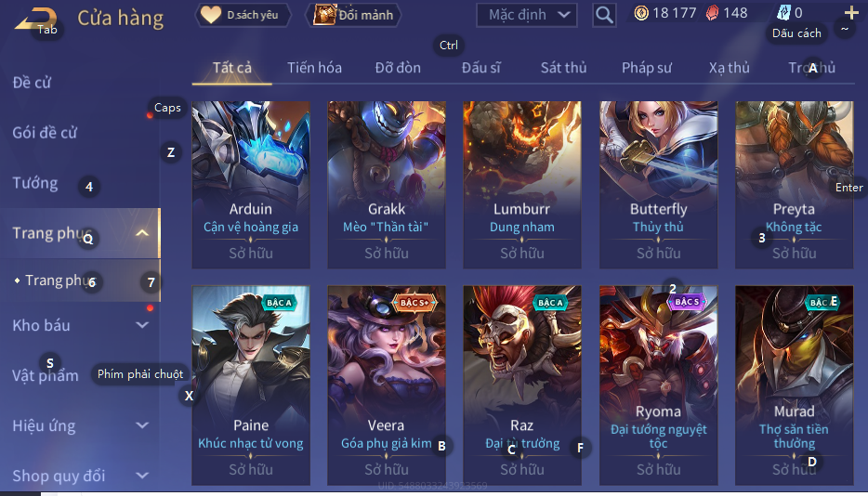Open the Veera Góa phụ giả kim skin
The width and height of the screenshot is (868, 496).
387,385
